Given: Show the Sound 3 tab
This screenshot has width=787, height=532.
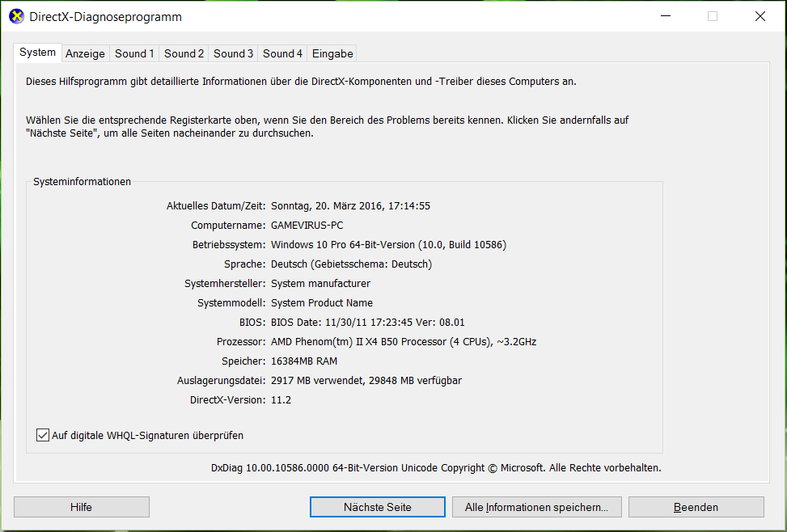Looking at the screenshot, I should point(233,54).
